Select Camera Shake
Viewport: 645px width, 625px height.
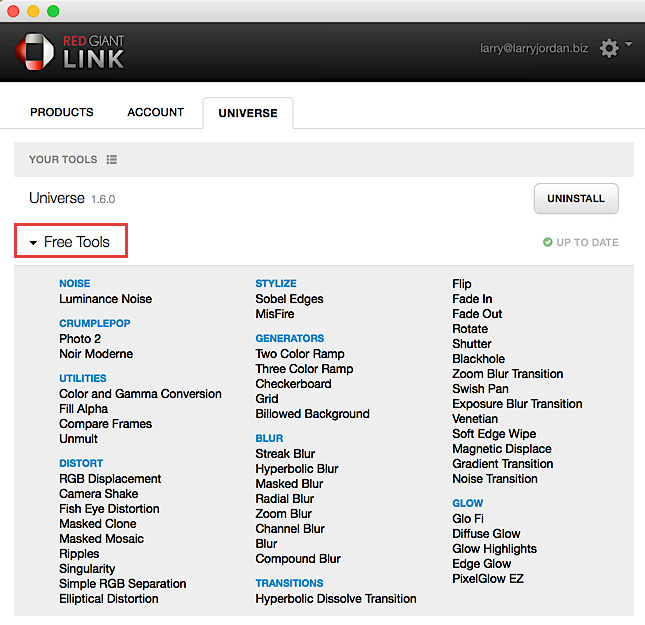coord(98,493)
